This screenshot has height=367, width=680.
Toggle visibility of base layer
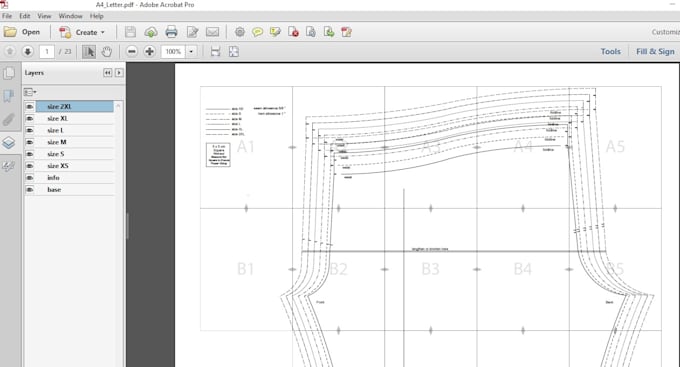29,190
